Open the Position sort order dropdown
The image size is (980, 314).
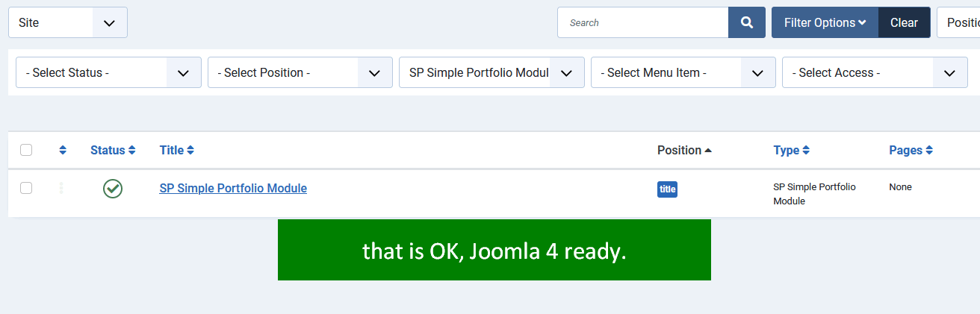pos(958,22)
